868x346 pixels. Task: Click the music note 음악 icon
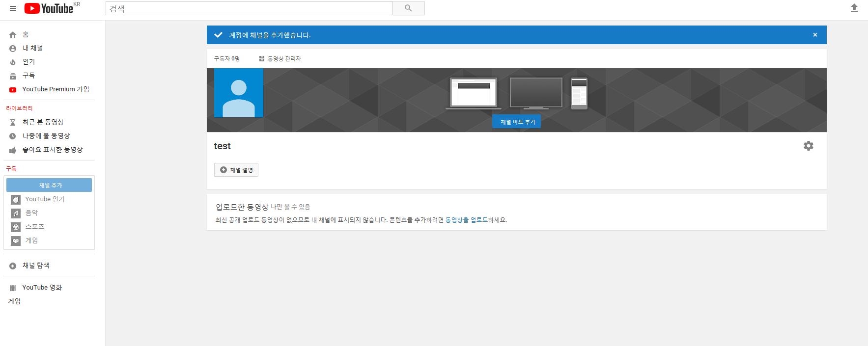click(x=16, y=213)
